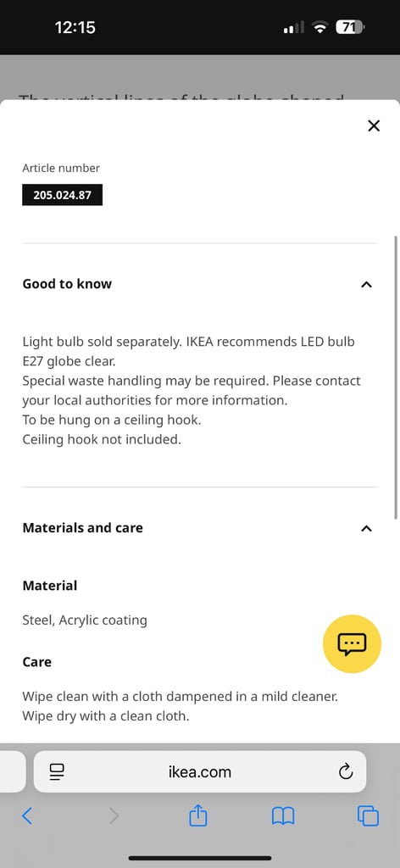The image size is (400, 868).
Task: Open the share sheet
Action: pos(198,815)
